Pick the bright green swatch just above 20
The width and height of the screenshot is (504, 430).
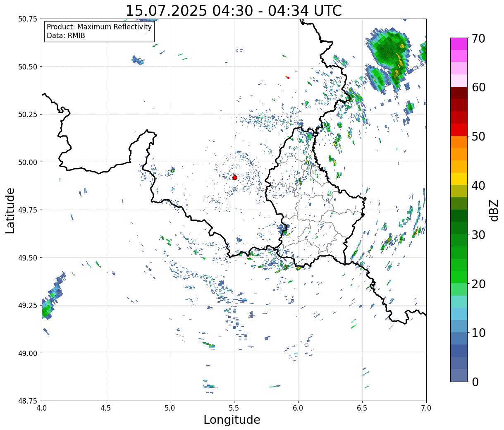coord(459,277)
